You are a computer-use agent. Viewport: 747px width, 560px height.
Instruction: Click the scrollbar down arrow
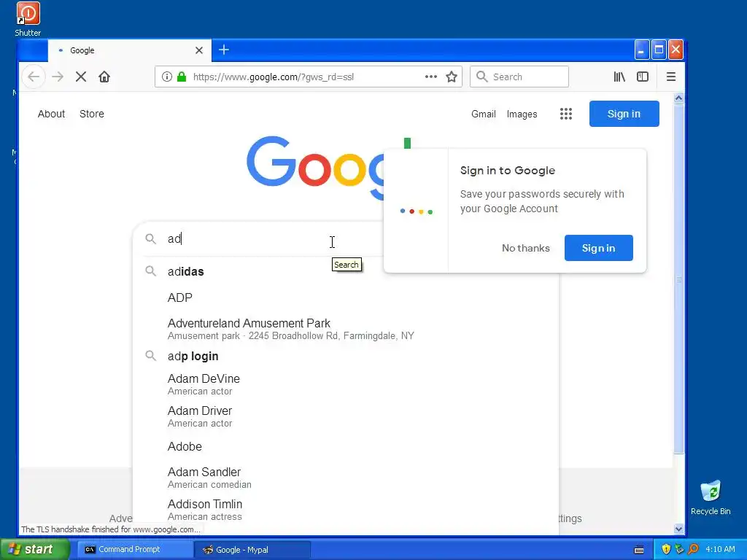click(x=678, y=529)
